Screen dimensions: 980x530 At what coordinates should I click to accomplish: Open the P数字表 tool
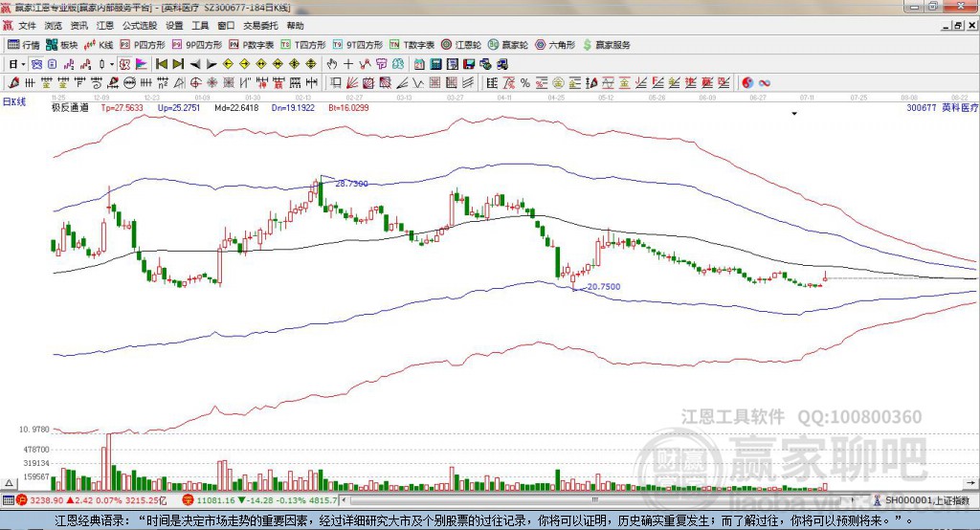coord(252,45)
